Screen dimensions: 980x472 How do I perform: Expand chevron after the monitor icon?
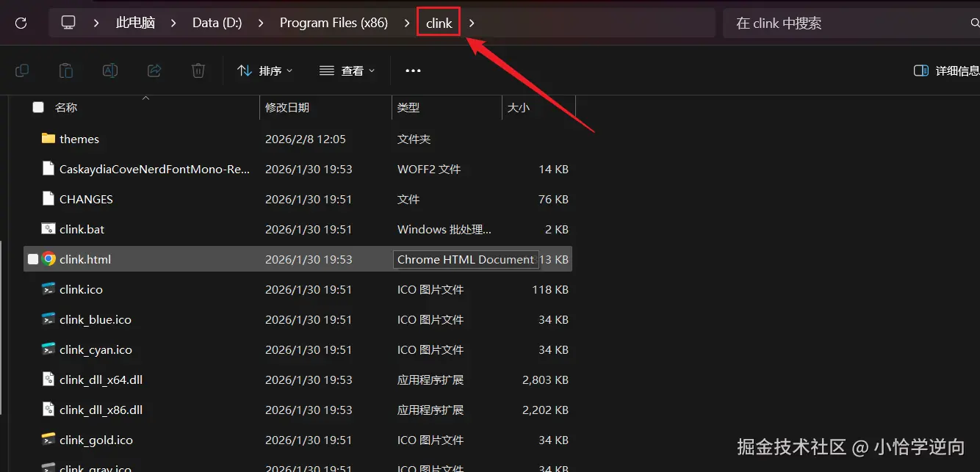coord(96,23)
